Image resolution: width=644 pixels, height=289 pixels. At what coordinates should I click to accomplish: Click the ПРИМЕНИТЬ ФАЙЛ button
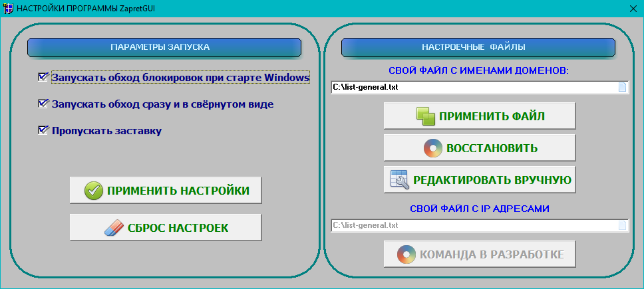coord(480,116)
